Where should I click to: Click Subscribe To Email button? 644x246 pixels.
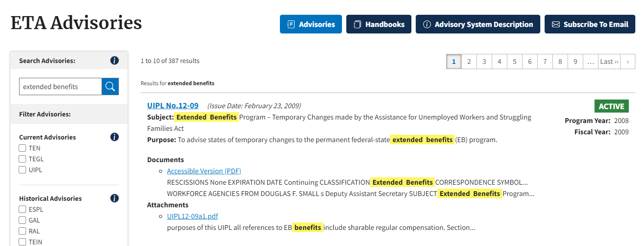pos(590,24)
